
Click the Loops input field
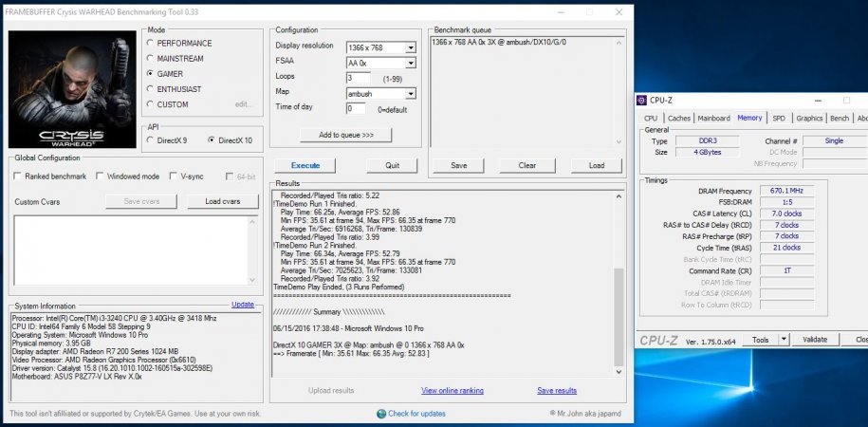[359, 78]
